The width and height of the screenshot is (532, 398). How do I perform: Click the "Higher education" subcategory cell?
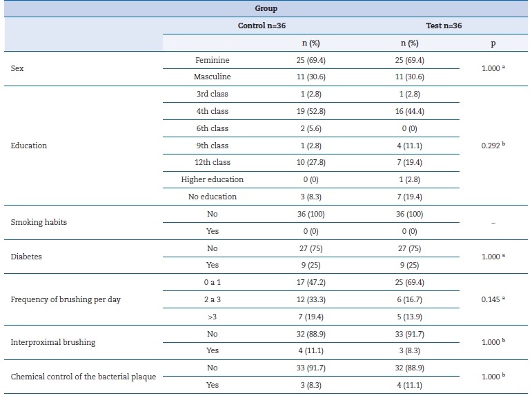(212, 179)
